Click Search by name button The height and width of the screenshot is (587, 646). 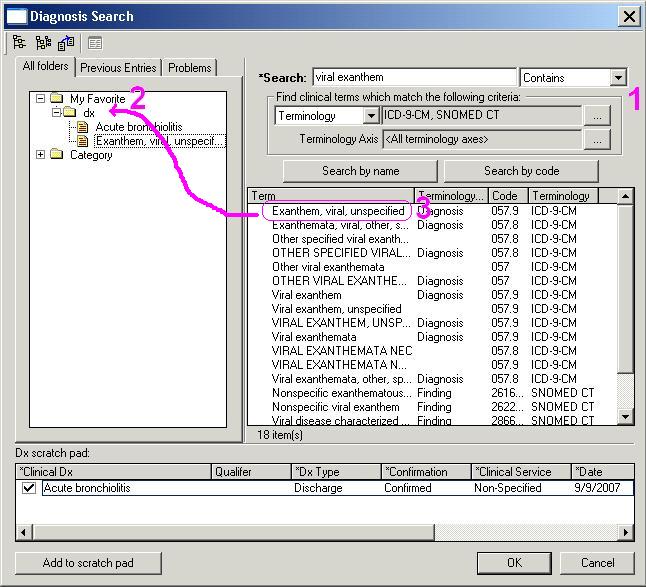(x=360, y=171)
